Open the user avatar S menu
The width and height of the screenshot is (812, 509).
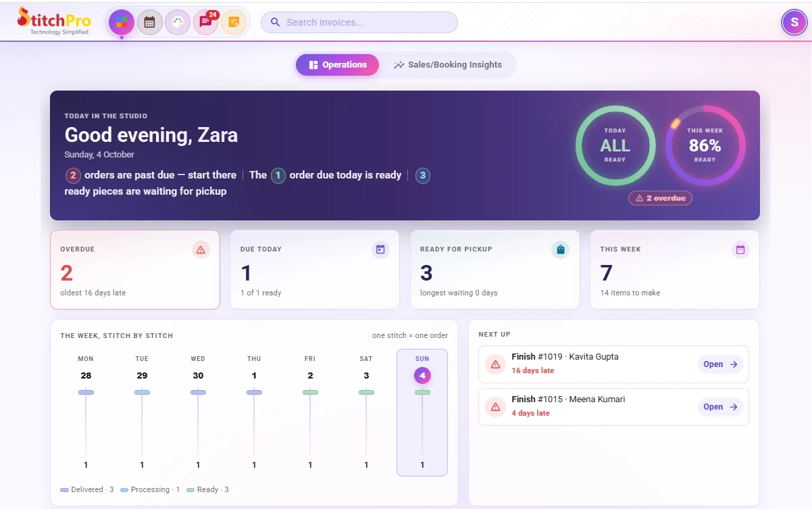coord(794,22)
